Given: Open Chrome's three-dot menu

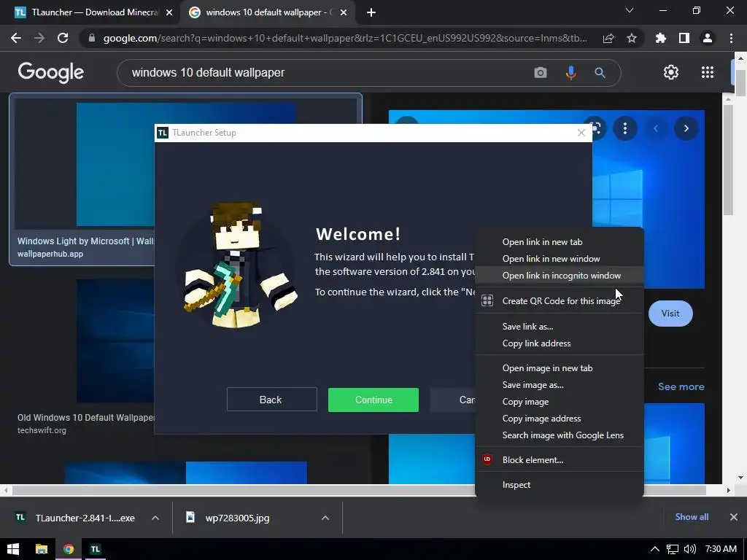Looking at the screenshot, I should (x=731, y=38).
